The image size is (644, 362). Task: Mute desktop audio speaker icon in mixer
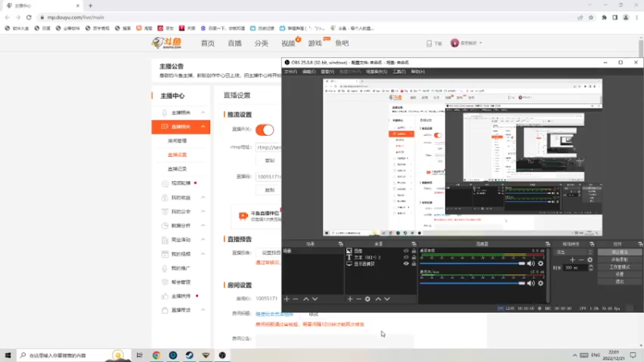(x=530, y=264)
